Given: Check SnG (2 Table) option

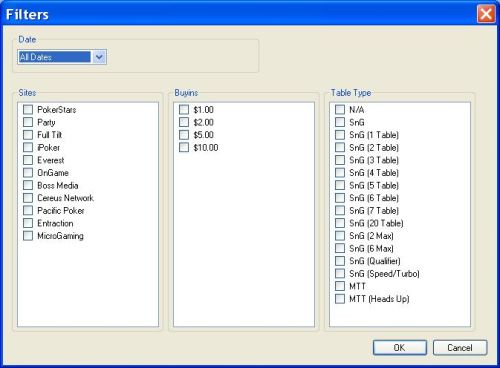Looking at the screenshot, I should [x=340, y=147].
